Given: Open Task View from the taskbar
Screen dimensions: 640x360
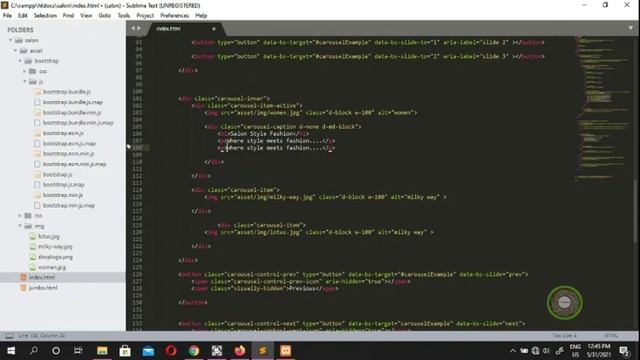Looking at the screenshot, I should 78,351.
